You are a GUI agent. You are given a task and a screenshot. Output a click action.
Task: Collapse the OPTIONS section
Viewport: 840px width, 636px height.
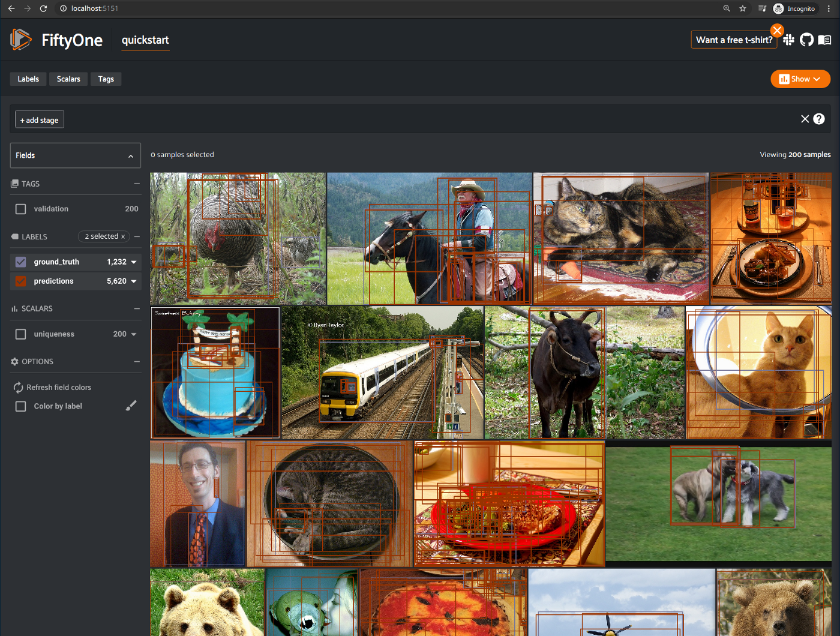pos(137,361)
